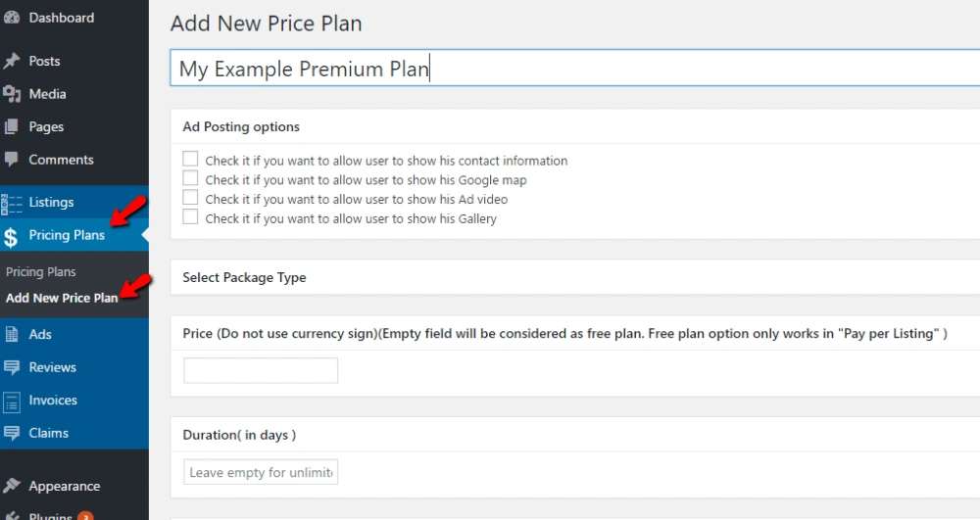Click the Pages icon in sidebar
Image resolution: width=980 pixels, height=520 pixels.
12,126
